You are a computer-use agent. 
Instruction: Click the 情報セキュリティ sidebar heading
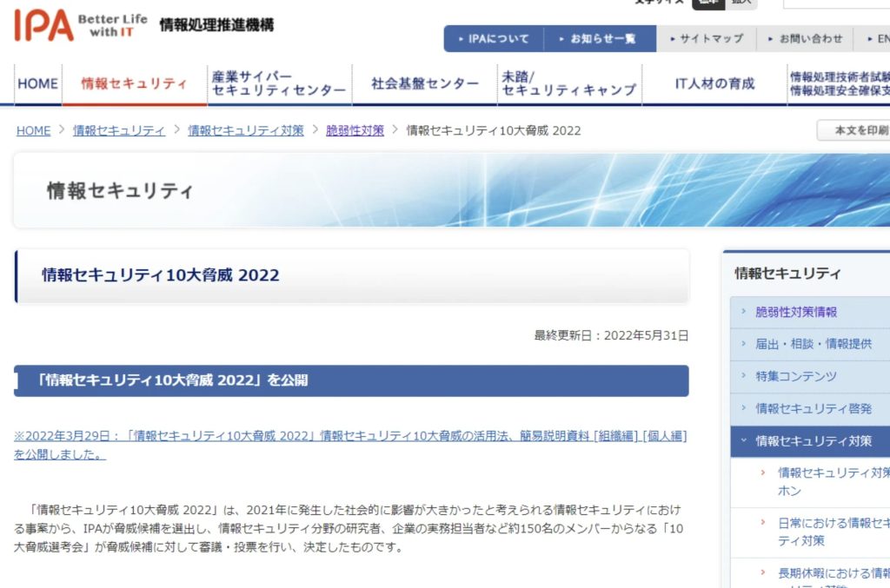(787, 274)
